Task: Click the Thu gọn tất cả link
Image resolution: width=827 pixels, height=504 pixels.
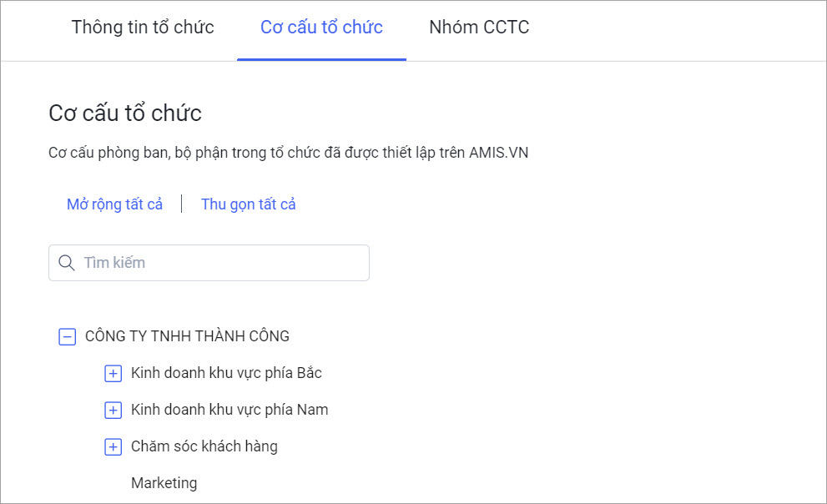Action: pyautogui.click(x=248, y=204)
